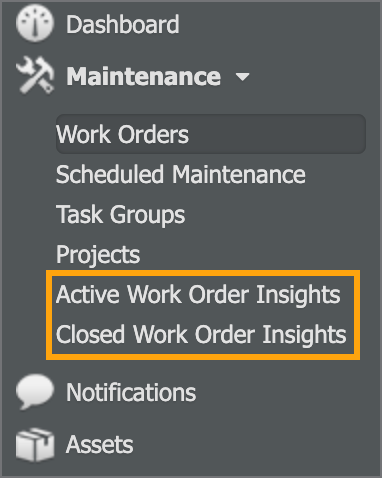The height and width of the screenshot is (478, 382).
Task: Open the Notifications section label
Action: 131,392
